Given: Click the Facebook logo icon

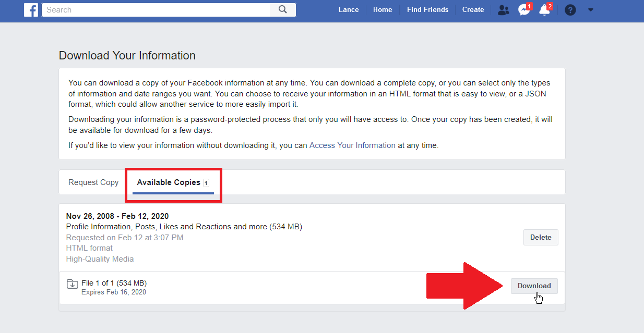Looking at the screenshot, I should [31, 10].
